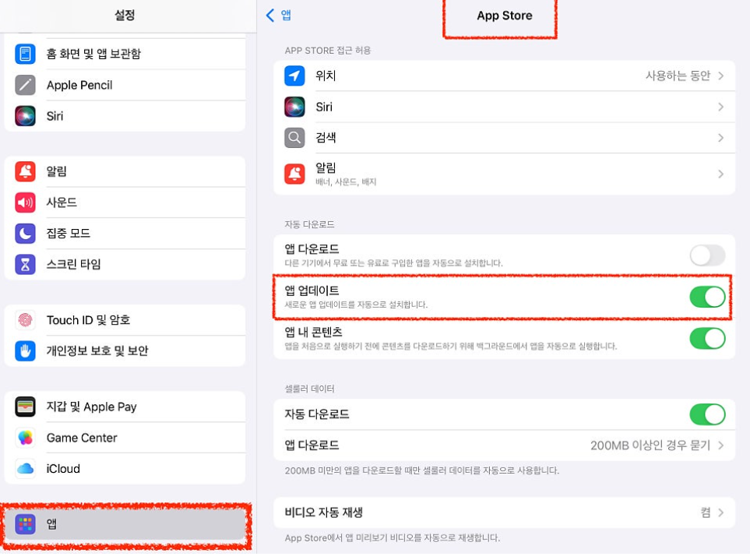Tap the 사운드 speaker icon
Screen dimensions: 750x560
coord(25,203)
